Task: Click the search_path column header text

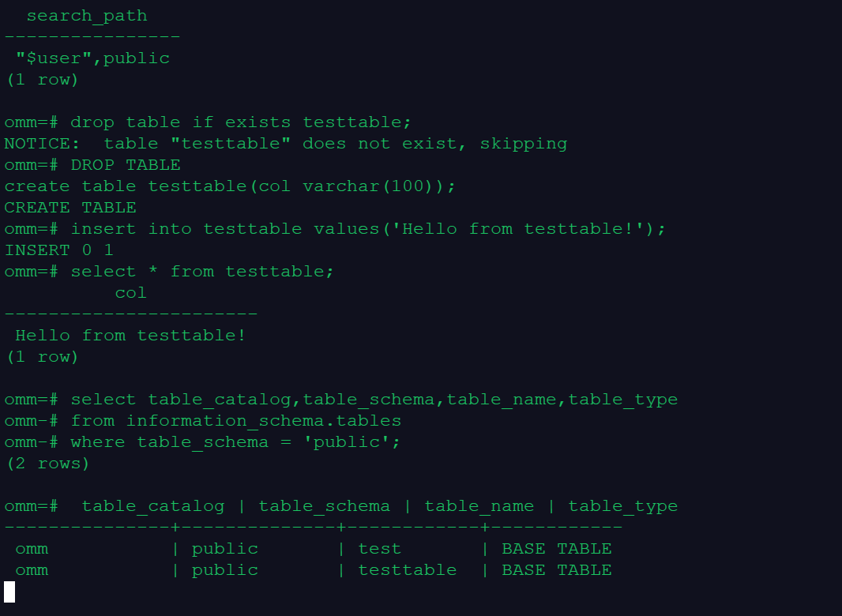Action: (x=87, y=16)
